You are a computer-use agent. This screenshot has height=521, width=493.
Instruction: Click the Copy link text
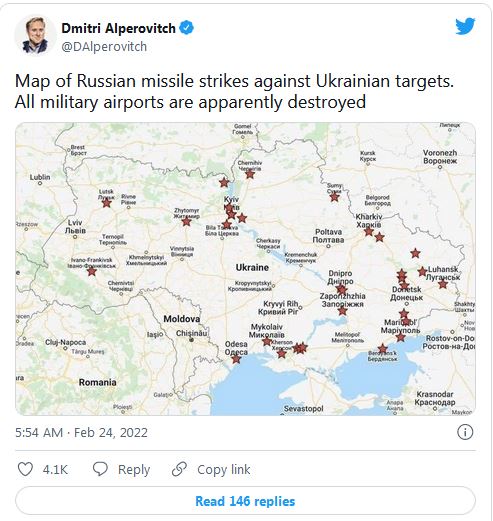224,469
